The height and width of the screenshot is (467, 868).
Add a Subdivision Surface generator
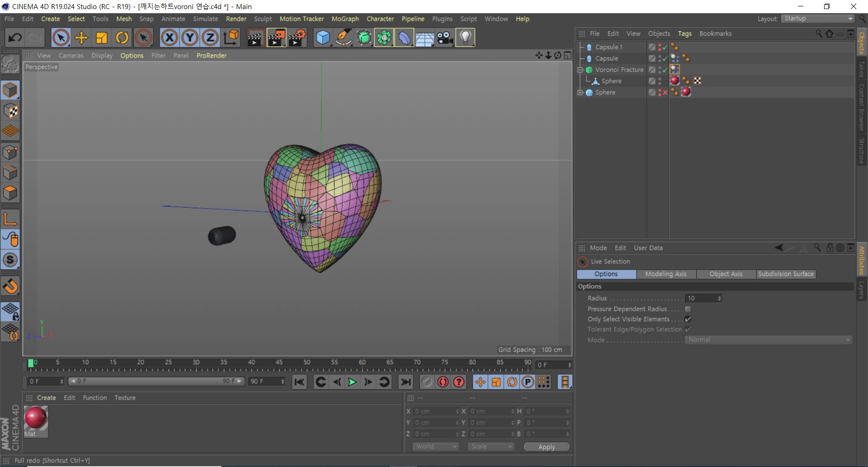tap(363, 38)
